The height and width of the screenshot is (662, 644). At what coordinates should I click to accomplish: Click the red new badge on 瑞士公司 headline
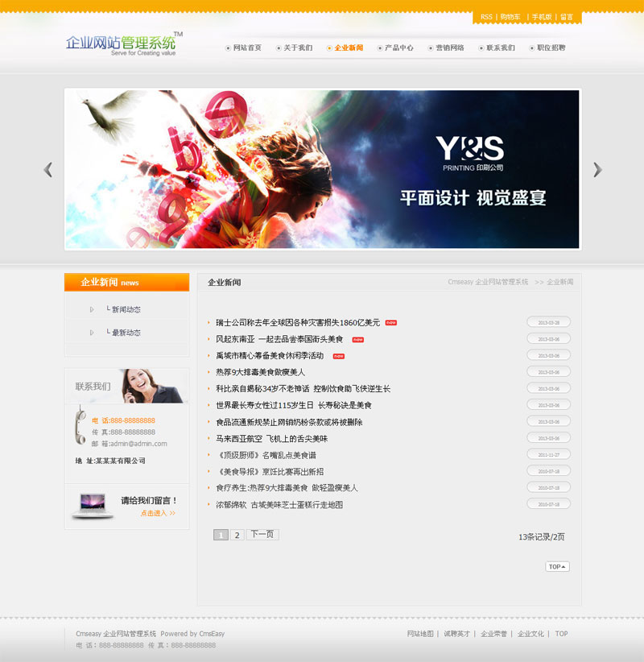[390, 322]
